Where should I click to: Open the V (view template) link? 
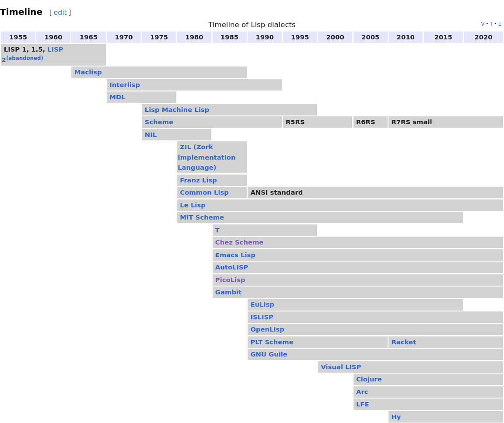[x=483, y=24]
